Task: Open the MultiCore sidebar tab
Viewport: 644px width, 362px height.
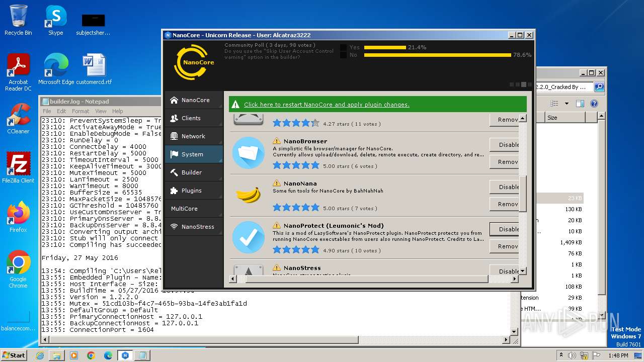Action: [x=194, y=209]
